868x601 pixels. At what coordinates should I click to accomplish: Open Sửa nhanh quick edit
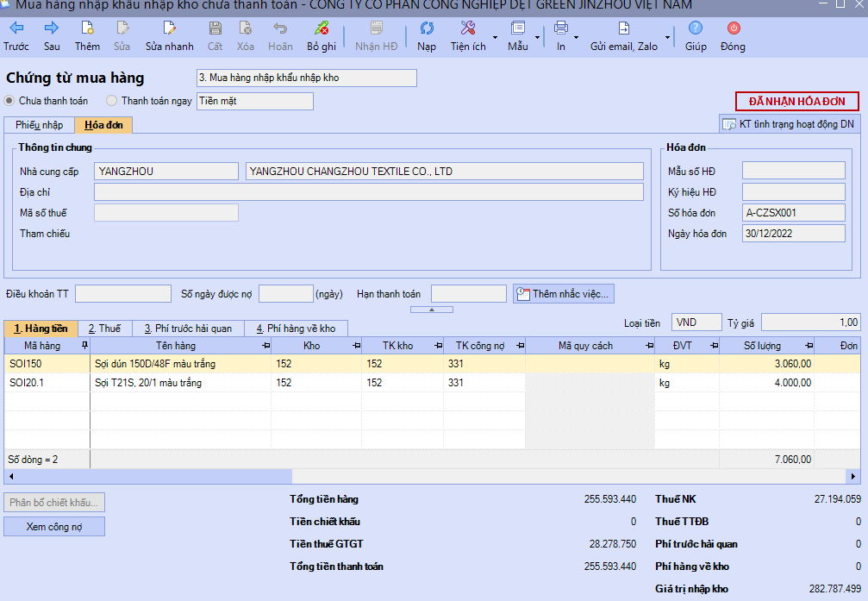[170, 36]
